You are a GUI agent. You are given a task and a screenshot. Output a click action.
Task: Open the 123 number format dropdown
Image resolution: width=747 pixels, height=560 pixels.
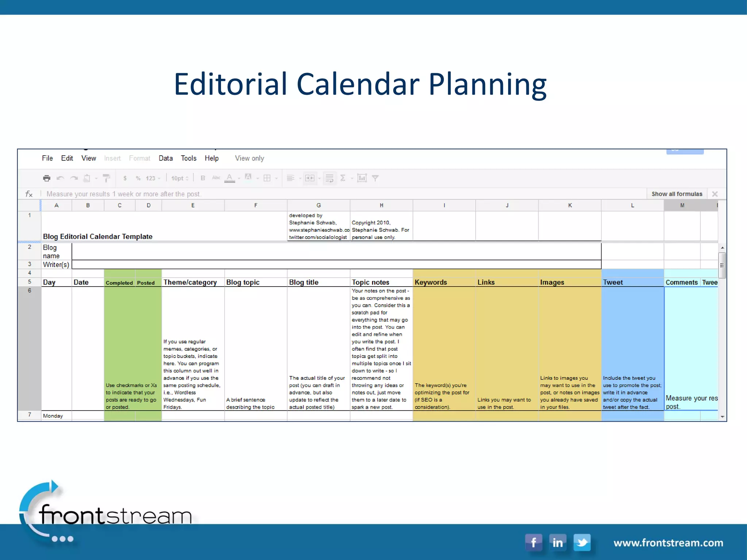coord(153,178)
